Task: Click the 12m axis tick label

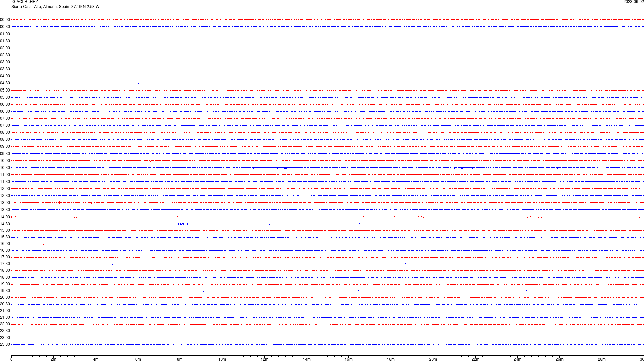Action: 264,359
